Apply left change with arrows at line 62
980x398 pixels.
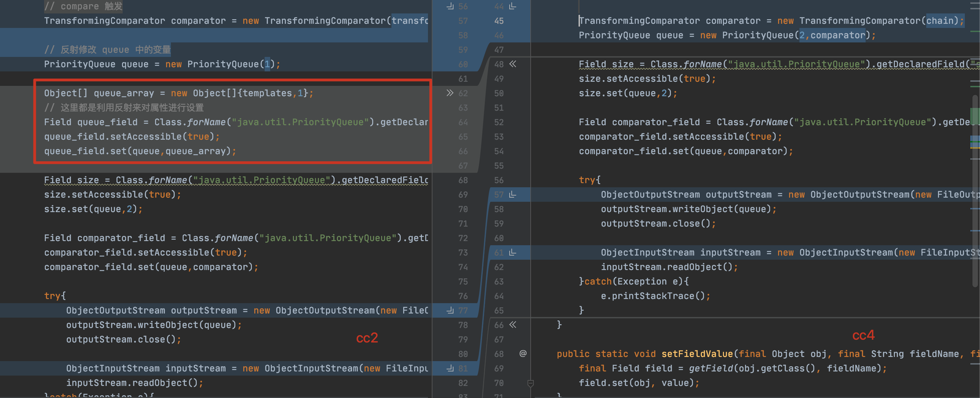click(x=450, y=93)
